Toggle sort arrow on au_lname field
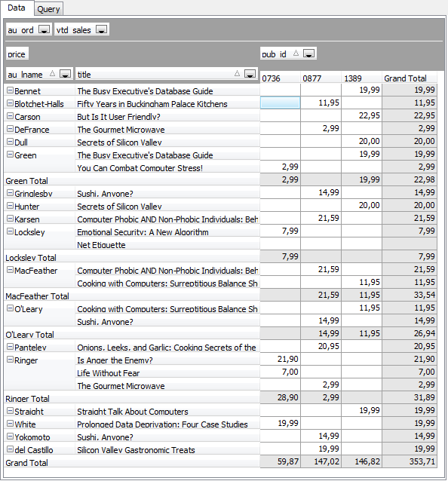The width and height of the screenshot is (448, 481). click(53, 74)
